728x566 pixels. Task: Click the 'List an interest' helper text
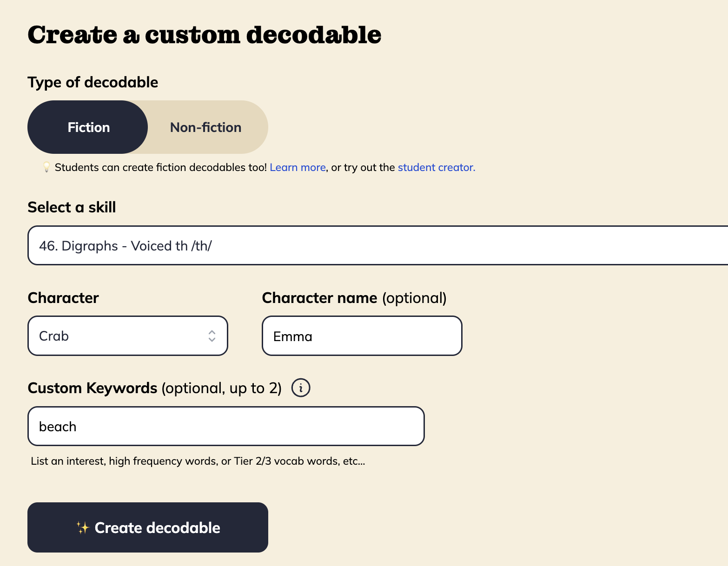tap(198, 461)
